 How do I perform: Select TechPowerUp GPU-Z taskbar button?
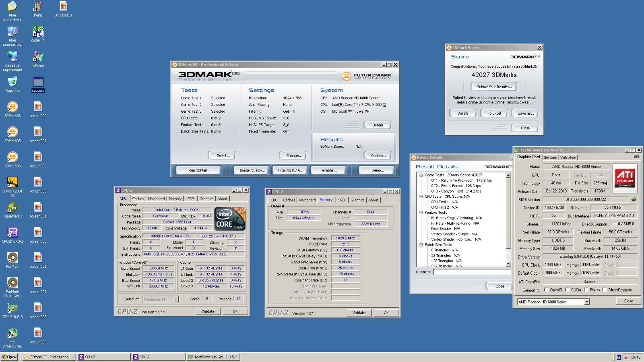coord(213,357)
